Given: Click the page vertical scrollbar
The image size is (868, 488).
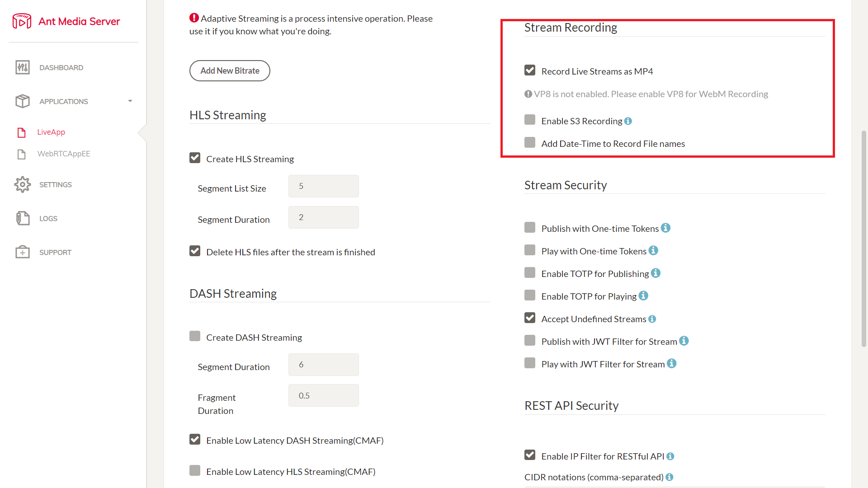Looking at the screenshot, I should (x=864, y=239).
